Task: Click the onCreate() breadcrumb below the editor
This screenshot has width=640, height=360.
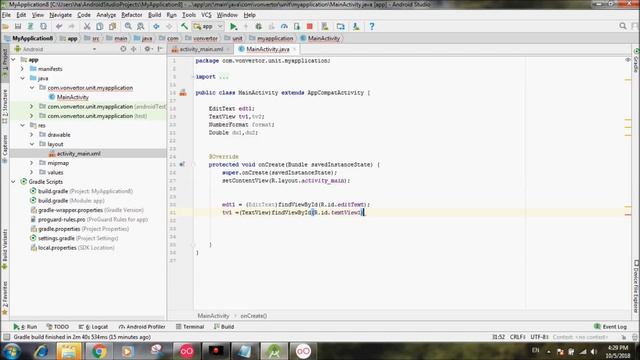Action: [253, 316]
